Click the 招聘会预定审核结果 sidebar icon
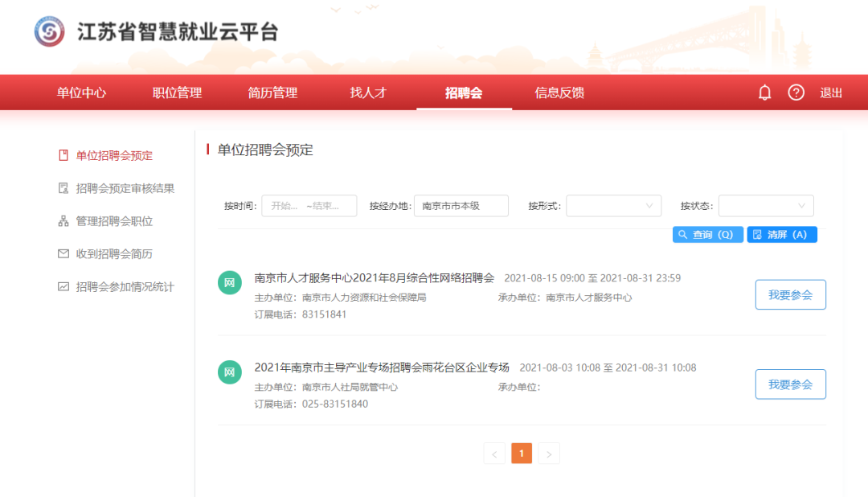The image size is (868, 497). (63, 188)
